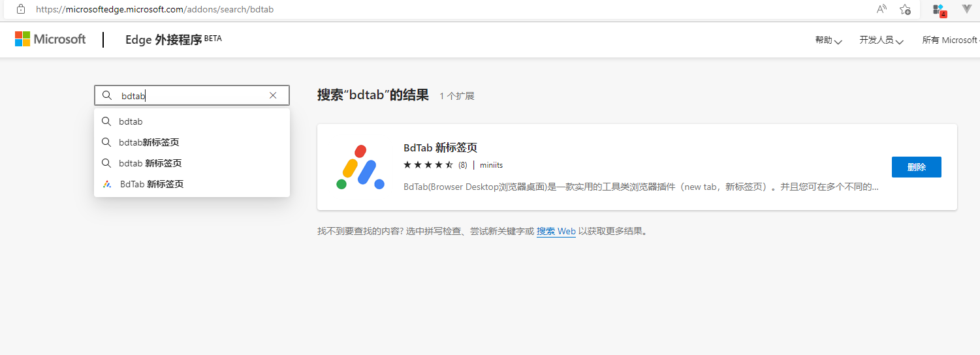Click the 删除 button
Viewport: 980px width, 355px height.
click(x=916, y=167)
